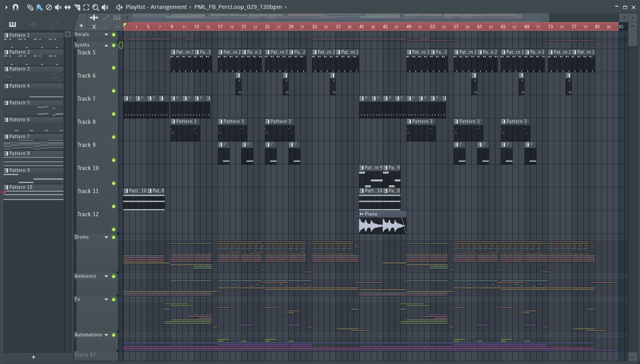The image size is (640, 364).
Task: Add a track with the plus button
Action: (81, 26)
